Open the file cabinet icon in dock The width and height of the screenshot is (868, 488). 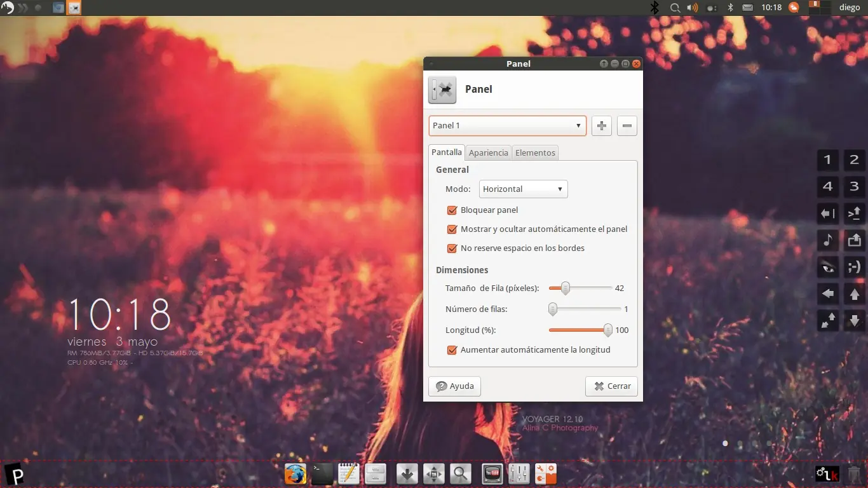(376, 474)
